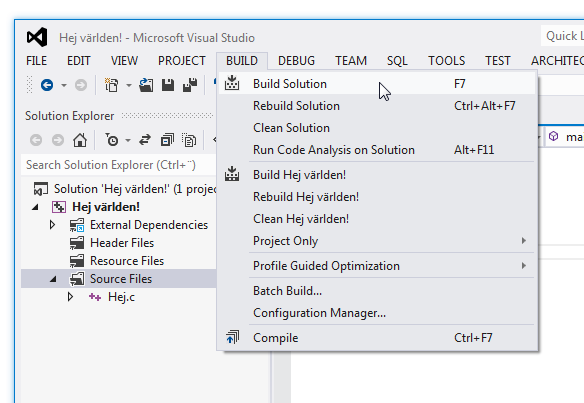The width and height of the screenshot is (584, 403).
Task: Open the Navigate Backward history dropdown
Action: 64,85
